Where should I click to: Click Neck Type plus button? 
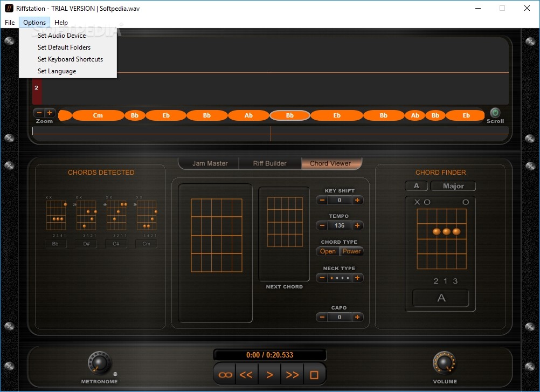tap(357, 278)
